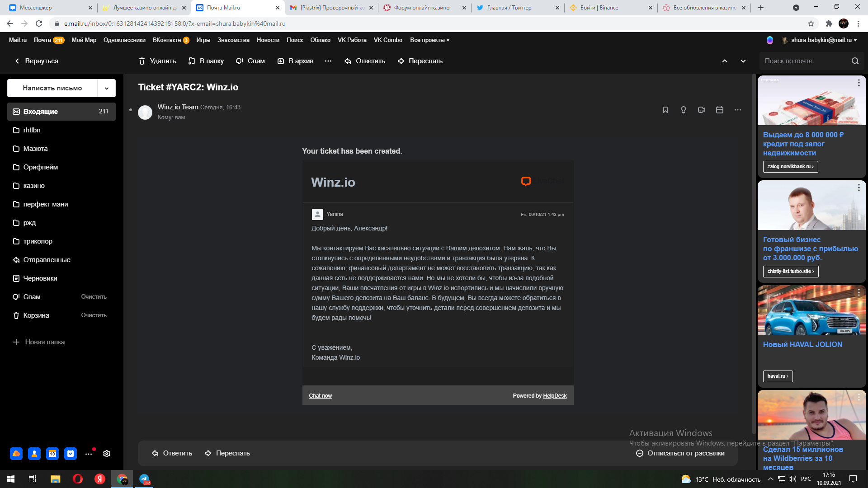868x488 pixels.
Task: Go to the previous message with the up arrow
Action: pyautogui.click(x=725, y=61)
